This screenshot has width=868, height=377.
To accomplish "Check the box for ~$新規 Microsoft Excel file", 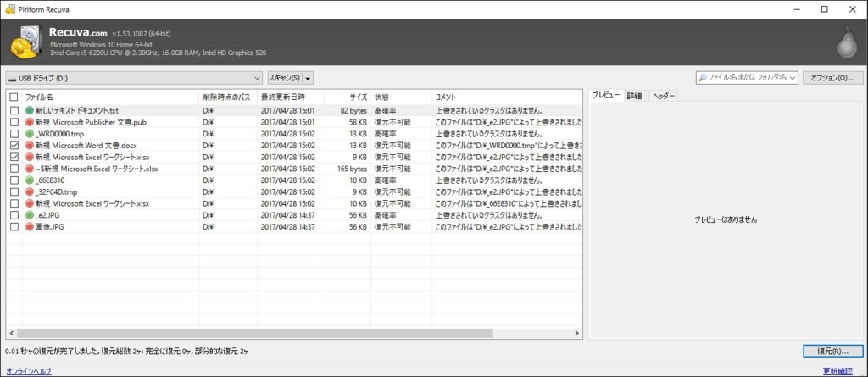I will click(14, 169).
